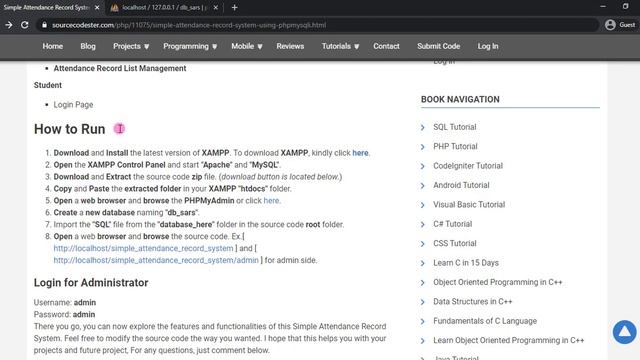Click the 'Password: admin' line

[64, 314]
